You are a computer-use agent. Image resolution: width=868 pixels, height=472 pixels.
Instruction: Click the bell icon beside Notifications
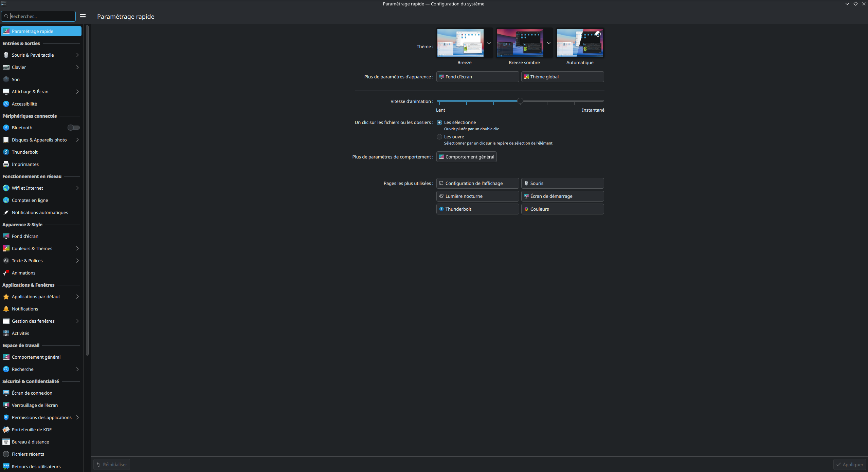click(6, 309)
